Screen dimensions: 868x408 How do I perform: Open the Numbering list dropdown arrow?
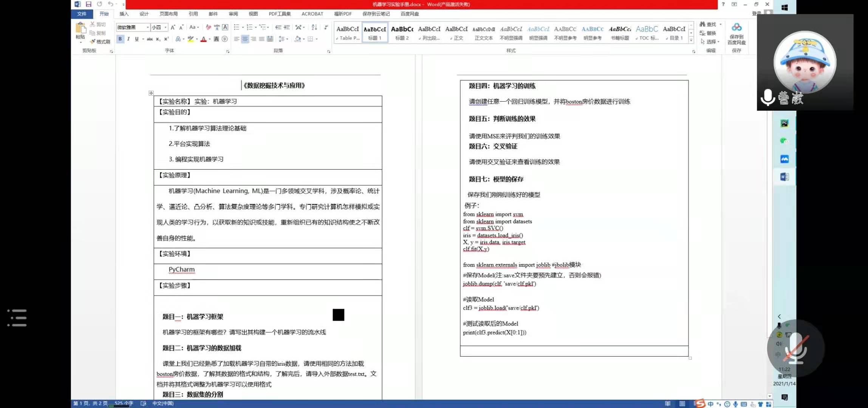(255, 27)
